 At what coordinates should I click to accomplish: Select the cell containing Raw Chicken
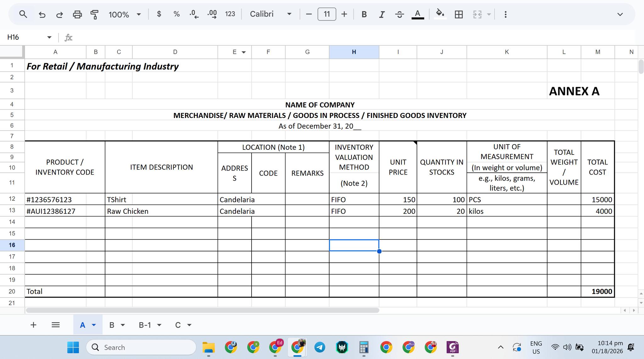coord(161,211)
